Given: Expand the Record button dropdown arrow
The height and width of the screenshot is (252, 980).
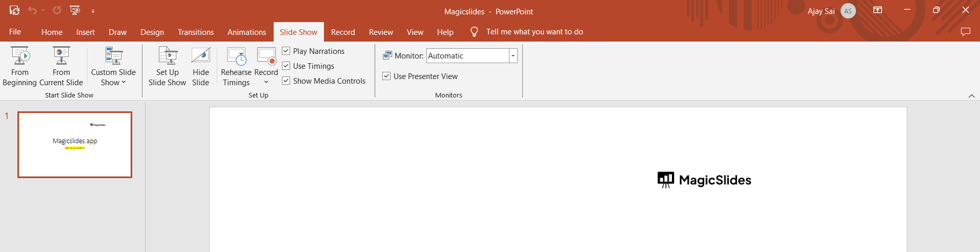Looking at the screenshot, I should click(x=266, y=82).
